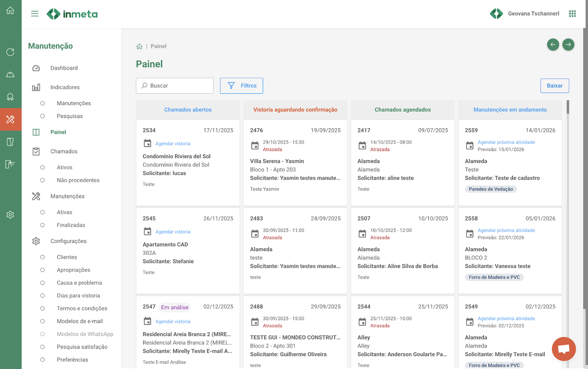Click Agendar vistoria on card 2545
This screenshot has width=588, height=369.
(x=173, y=232)
